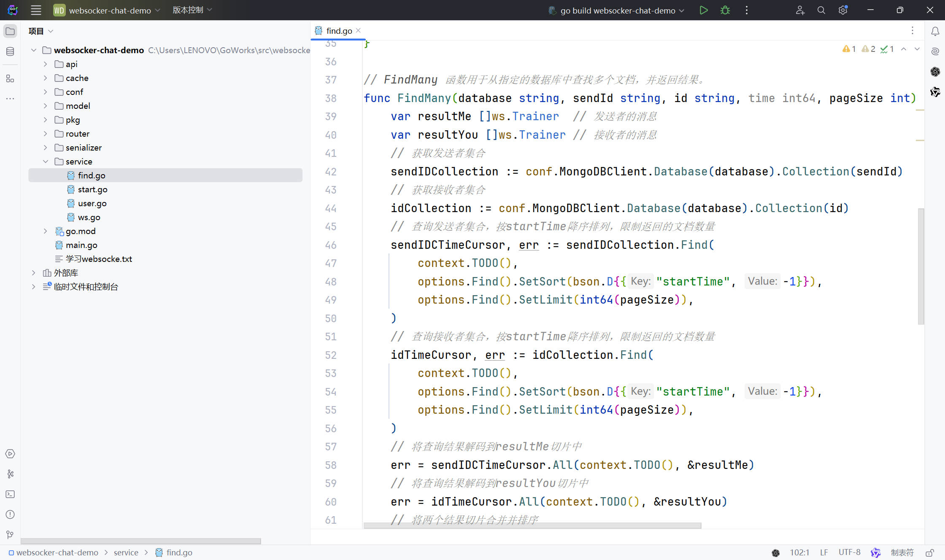The image size is (945, 560).
Task: Open the Services tool window
Action: [10, 454]
